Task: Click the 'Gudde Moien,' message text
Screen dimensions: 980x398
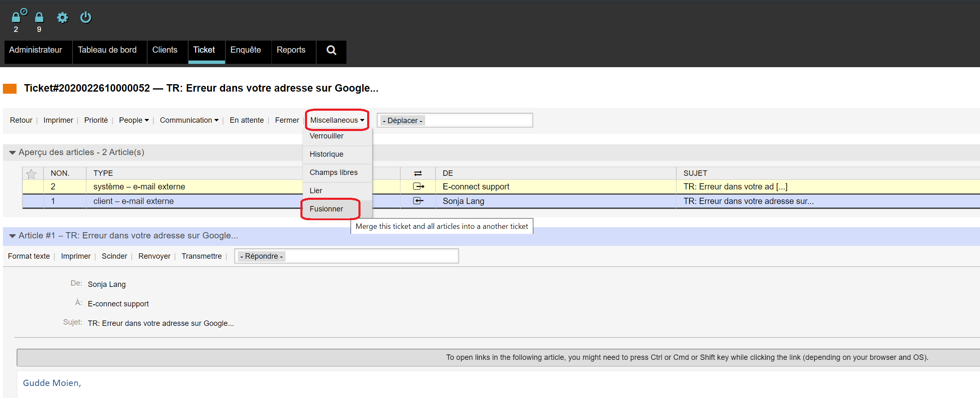Action: [52, 383]
